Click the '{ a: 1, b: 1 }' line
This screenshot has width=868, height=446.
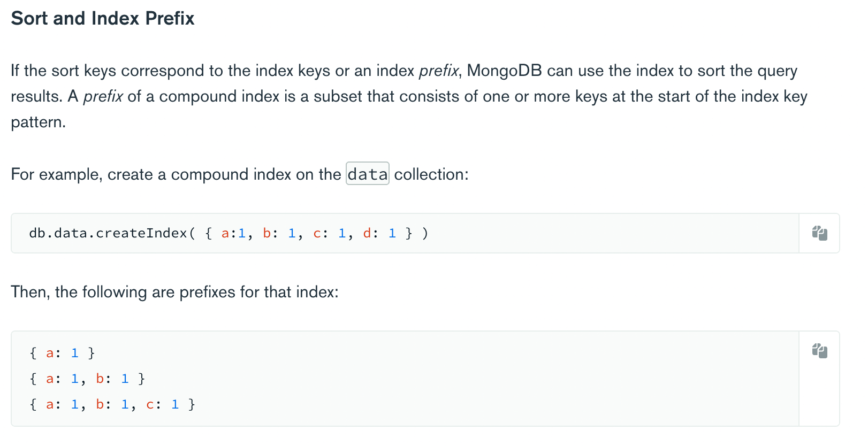87,379
